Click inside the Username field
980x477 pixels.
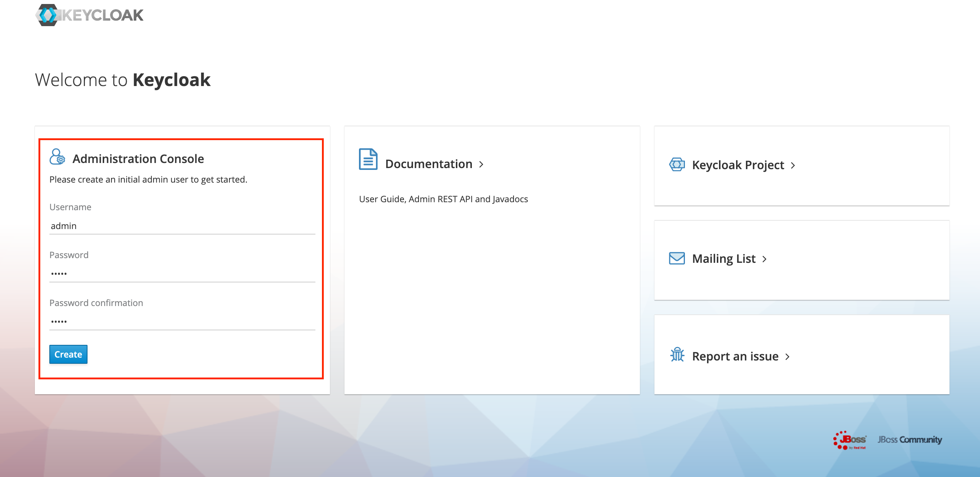[x=182, y=225]
